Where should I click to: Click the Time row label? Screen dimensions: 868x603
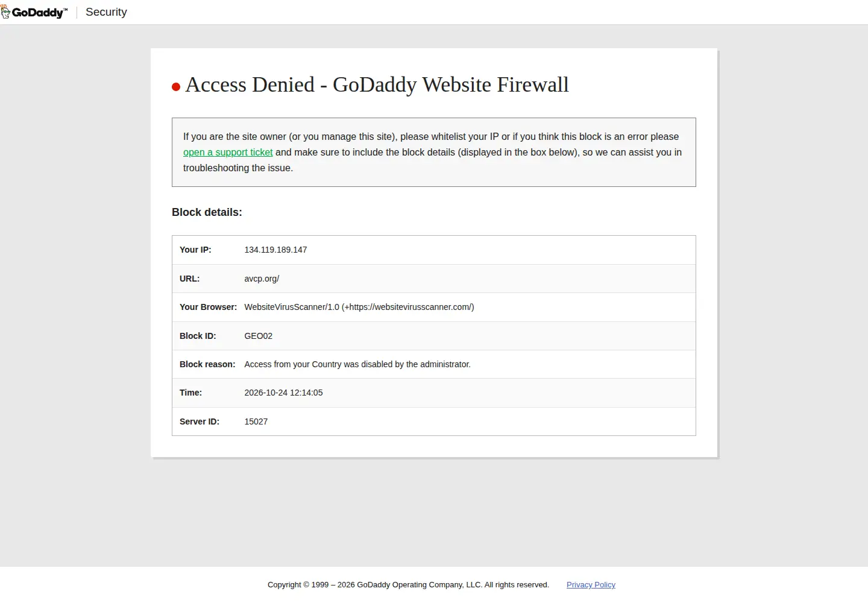(190, 393)
